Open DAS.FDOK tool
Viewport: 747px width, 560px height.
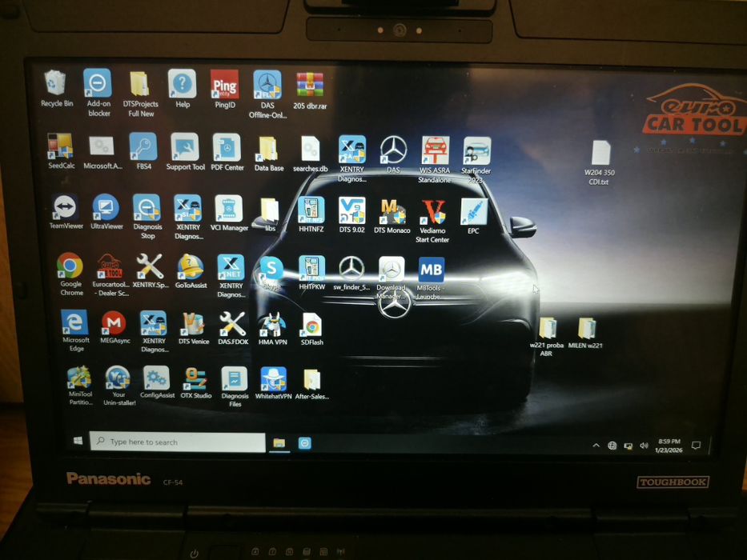pyautogui.click(x=232, y=324)
